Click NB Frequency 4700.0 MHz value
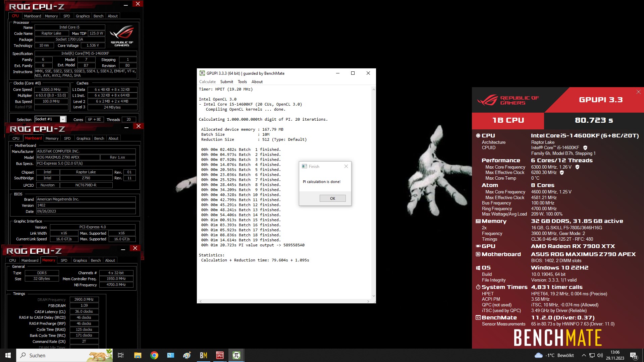The image size is (644, 362). (x=116, y=285)
